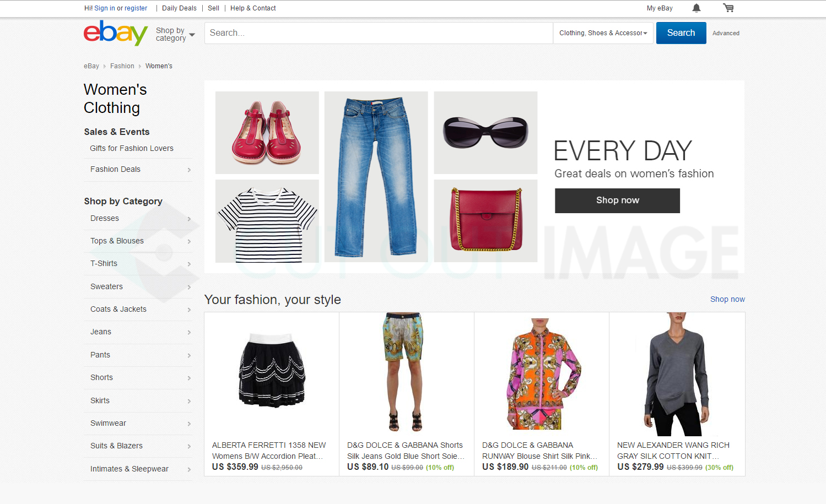Select the Skirts category label
The width and height of the screenshot is (826, 504).
[x=100, y=400]
